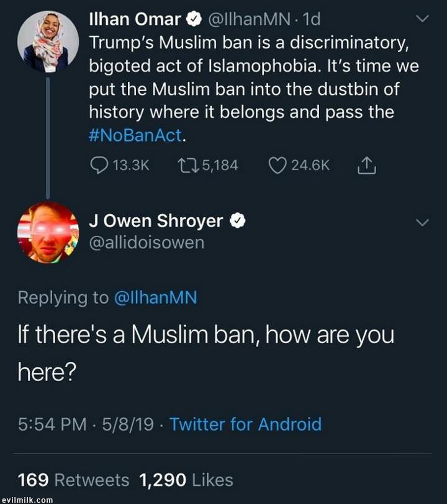The image size is (447, 504).
Task: Click the J Owen Shroyer display name
Action: point(156,221)
